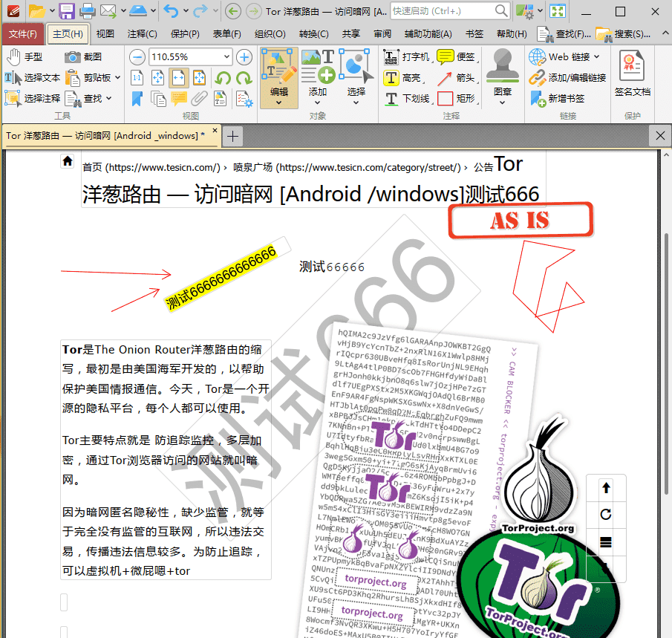
Task: Click the vertical scrollbar thumb
Action: (x=666, y=362)
